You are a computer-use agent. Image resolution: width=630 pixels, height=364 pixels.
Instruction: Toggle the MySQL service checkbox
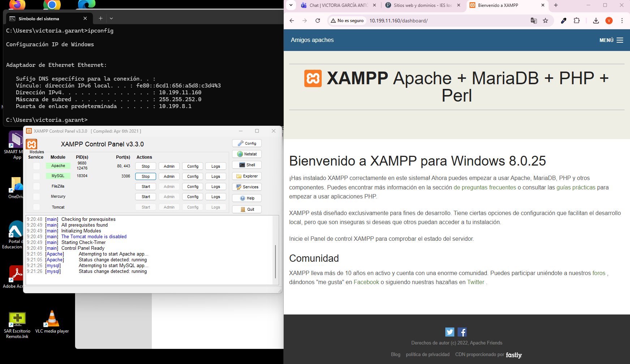37,176
